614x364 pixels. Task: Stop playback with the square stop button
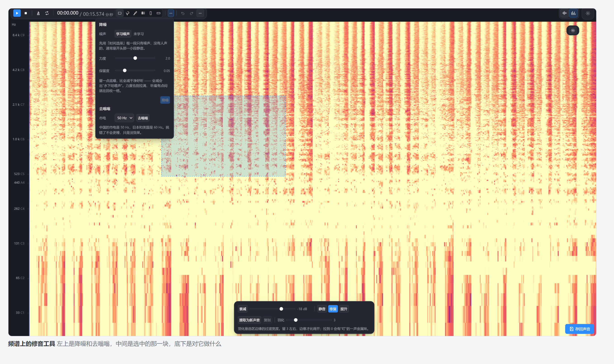point(26,13)
